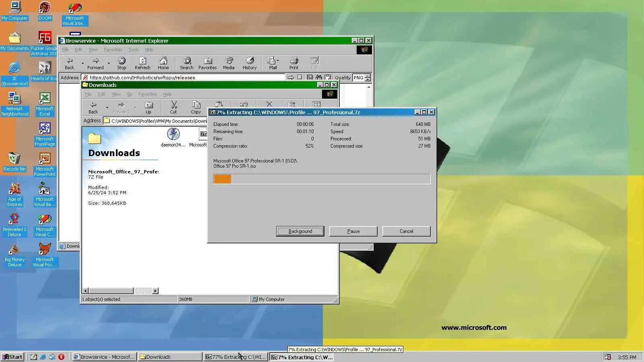Launch Microsoft FrontPage shortcut

pos(45,134)
